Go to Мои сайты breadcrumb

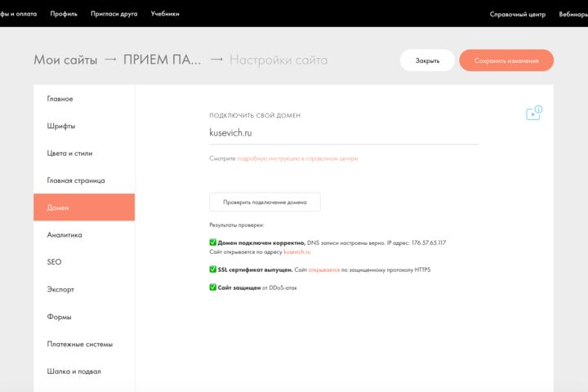(x=65, y=60)
